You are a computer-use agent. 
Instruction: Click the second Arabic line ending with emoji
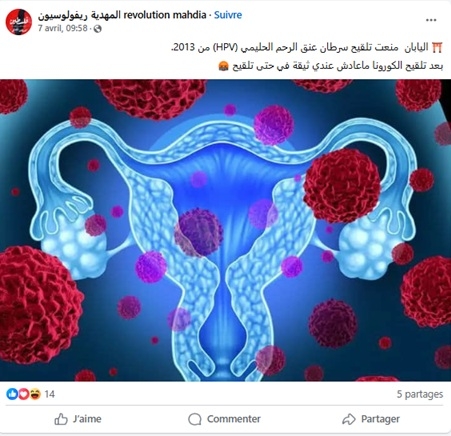point(330,66)
